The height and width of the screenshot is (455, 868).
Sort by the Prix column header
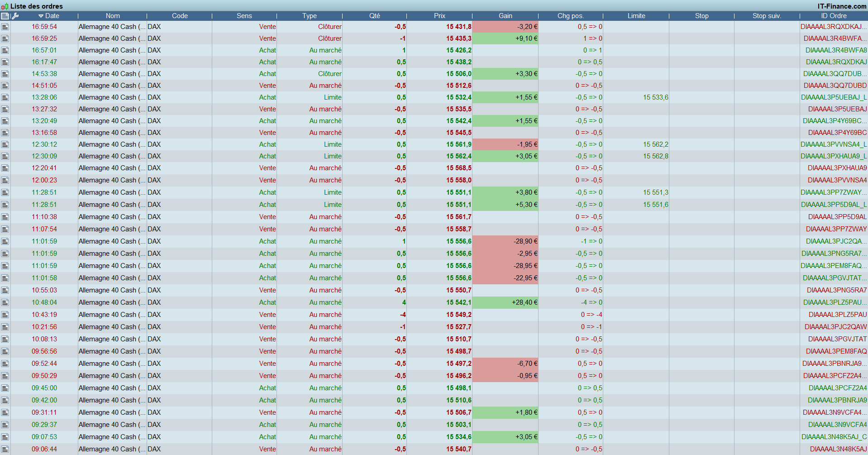(439, 16)
